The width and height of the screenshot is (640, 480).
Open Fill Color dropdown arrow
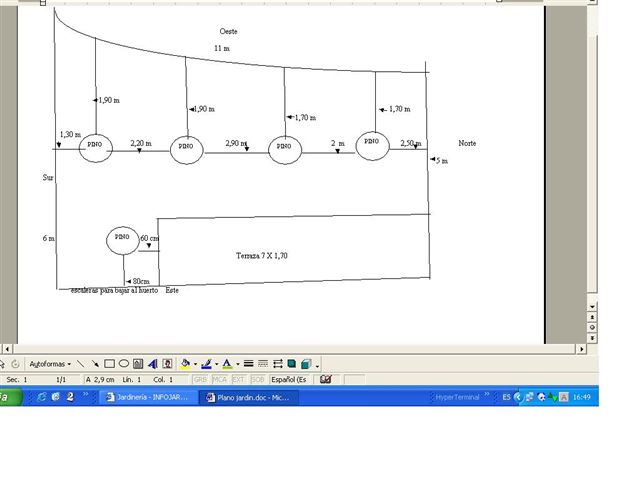click(x=195, y=364)
